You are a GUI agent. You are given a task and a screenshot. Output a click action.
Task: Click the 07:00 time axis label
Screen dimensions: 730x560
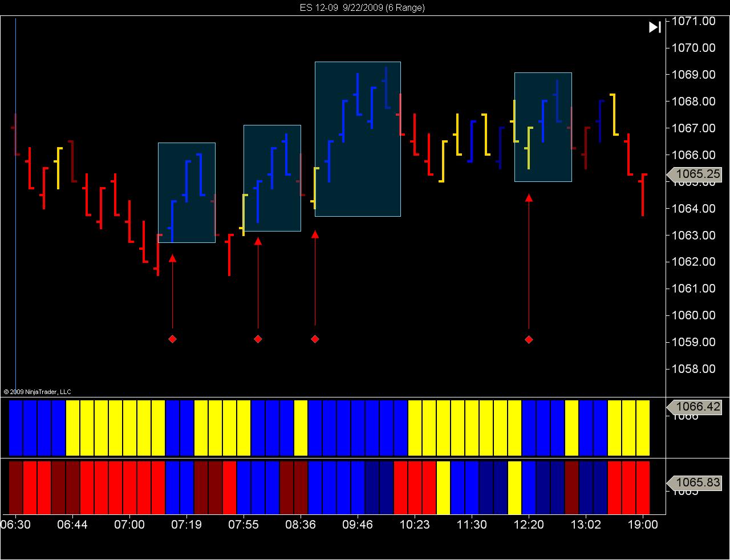coord(129,525)
